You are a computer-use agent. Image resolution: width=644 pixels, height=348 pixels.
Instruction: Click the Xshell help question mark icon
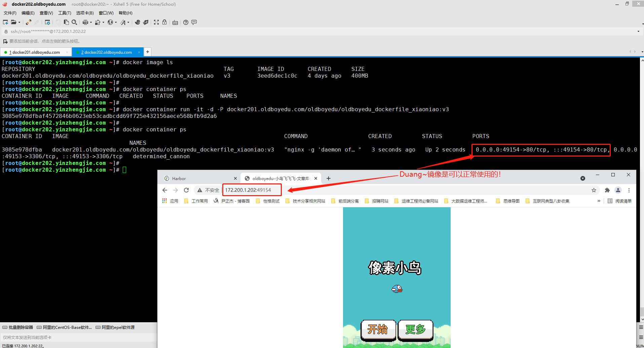[x=186, y=22]
